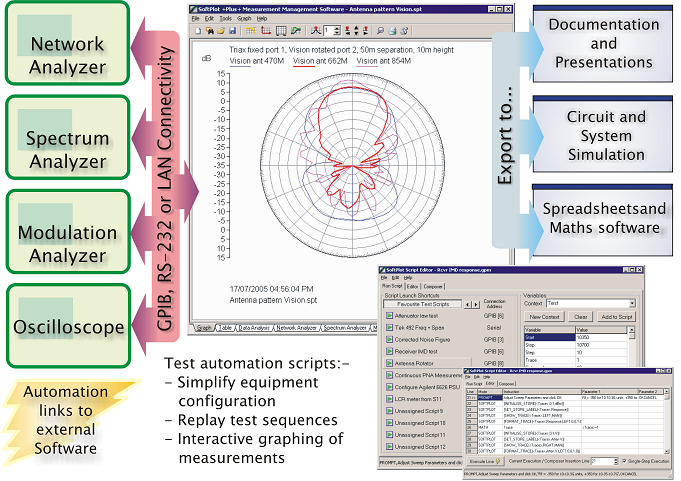Viewport: 681px width, 481px height.
Task: Open the Context dropdown in Variables panel
Action: click(632, 303)
